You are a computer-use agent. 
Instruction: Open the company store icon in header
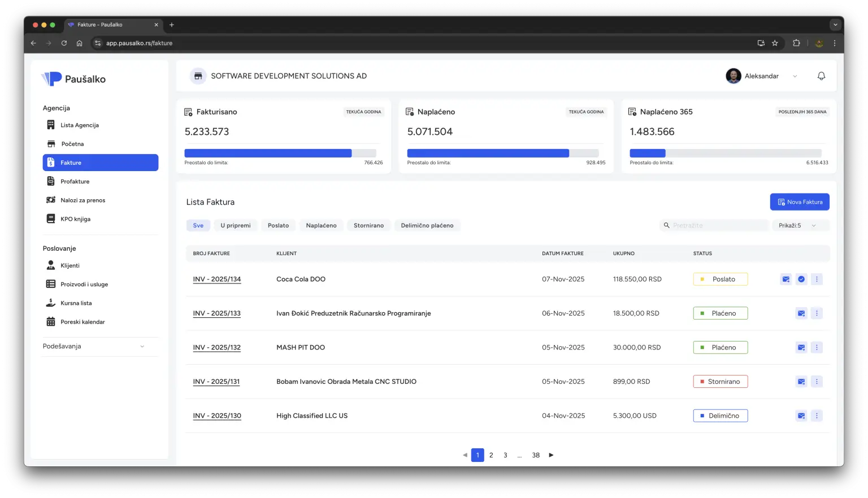pos(198,76)
